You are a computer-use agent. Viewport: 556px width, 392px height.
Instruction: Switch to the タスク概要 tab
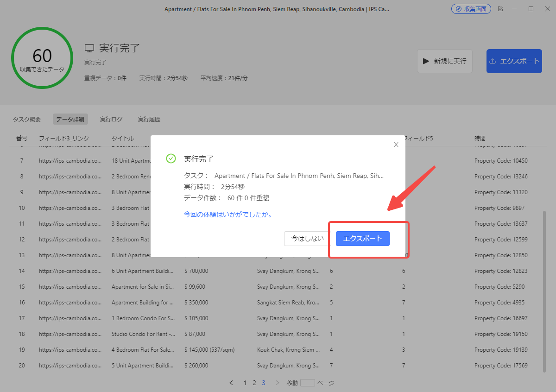point(27,119)
